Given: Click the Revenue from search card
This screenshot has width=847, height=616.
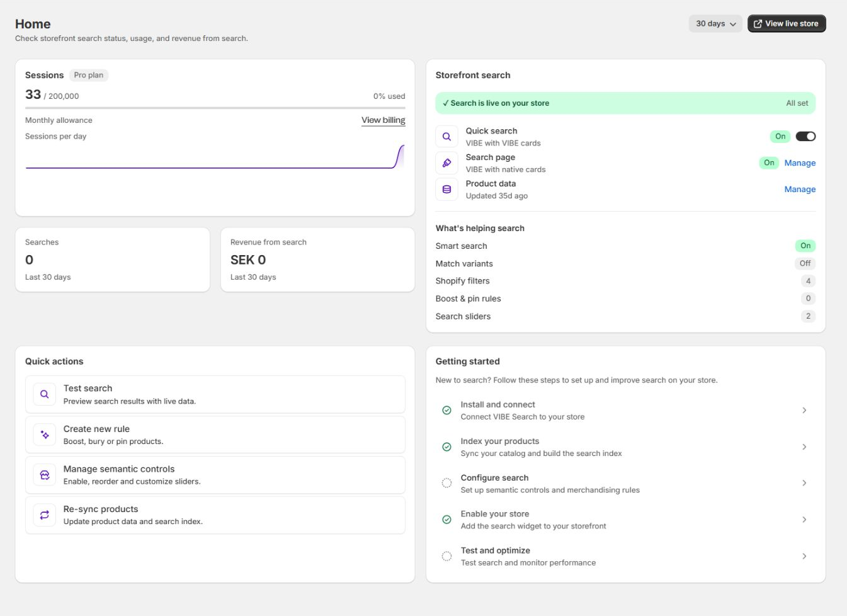Looking at the screenshot, I should click(318, 260).
